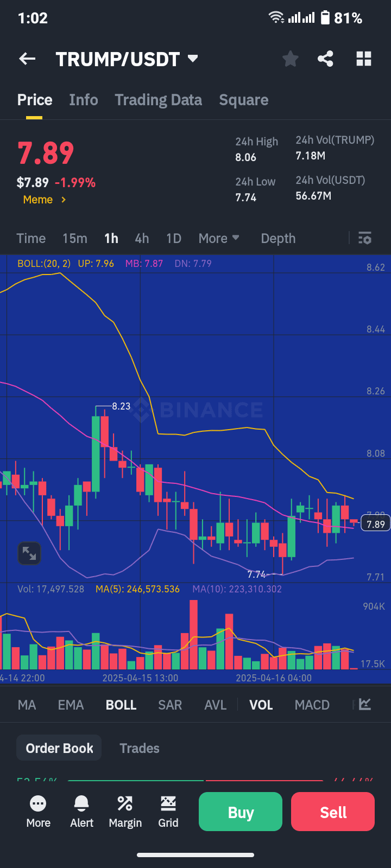Expand chart to fullscreen
Viewport: 391px width, 868px height.
[29, 553]
